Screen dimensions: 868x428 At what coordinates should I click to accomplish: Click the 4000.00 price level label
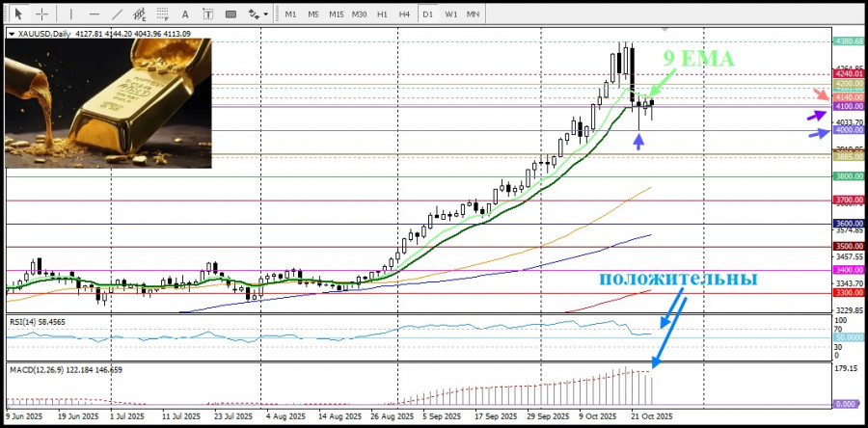[849, 129]
